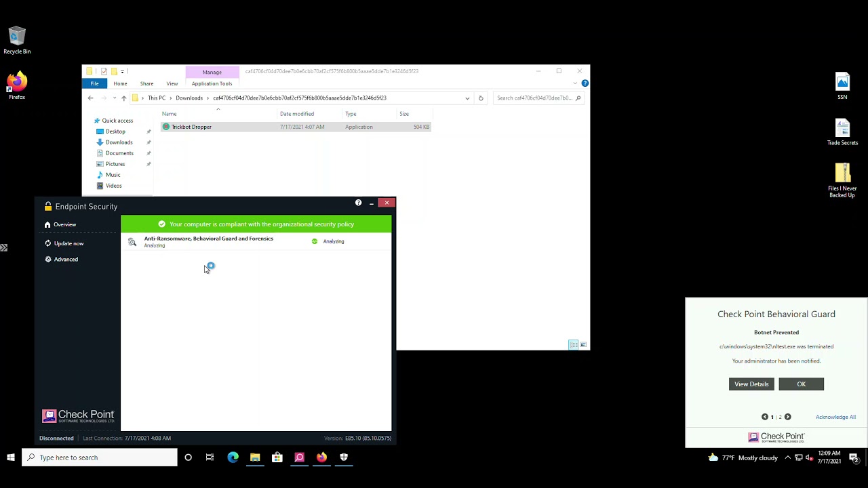Sort by Date modified column header
Image resolution: width=868 pixels, height=488 pixels.
click(x=297, y=114)
